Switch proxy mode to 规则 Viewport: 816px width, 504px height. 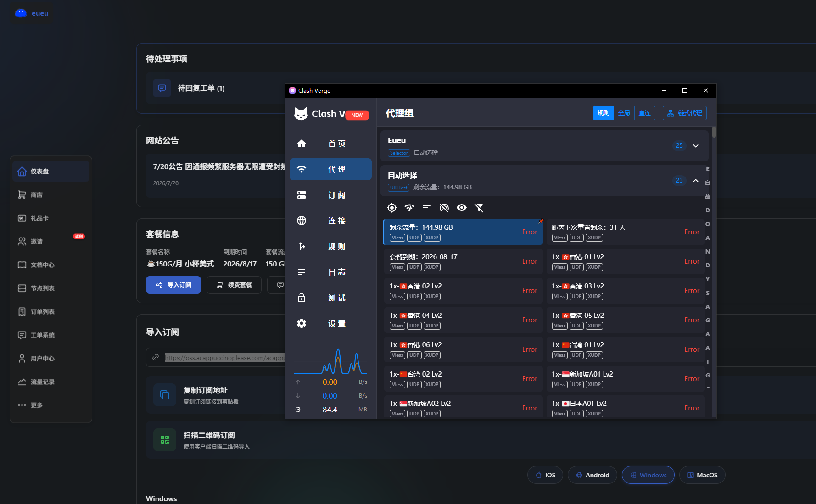(x=604, y=113)
